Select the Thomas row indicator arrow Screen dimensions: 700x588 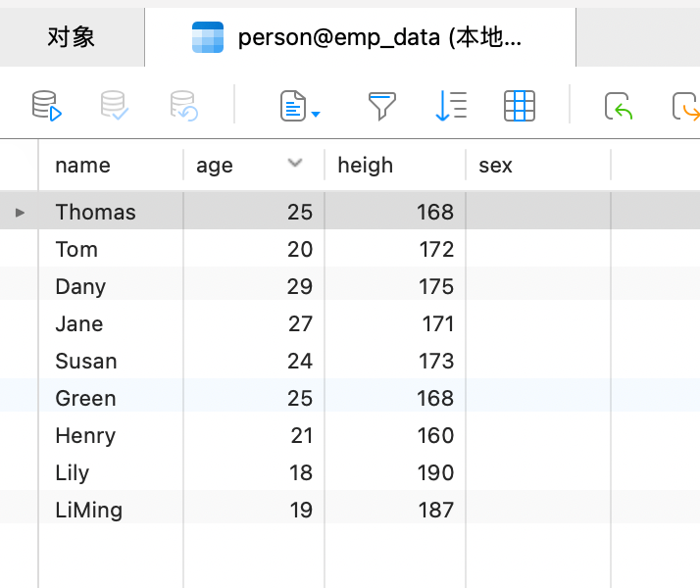tap(20, 213)
